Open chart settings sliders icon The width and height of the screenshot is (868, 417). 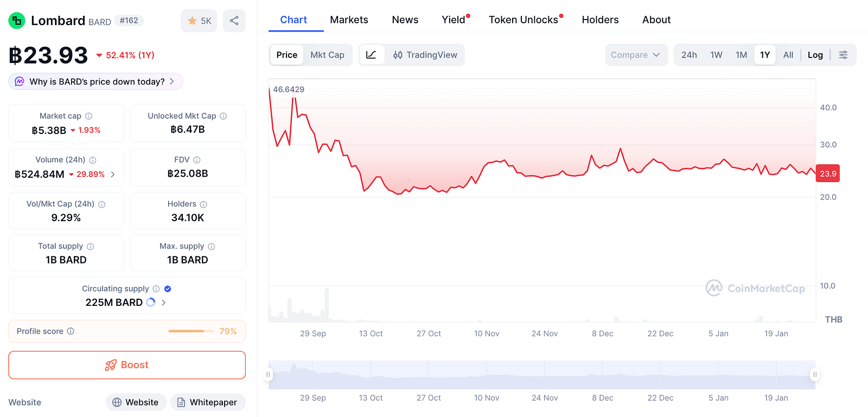pyautogui.click(x=844, y=55)
